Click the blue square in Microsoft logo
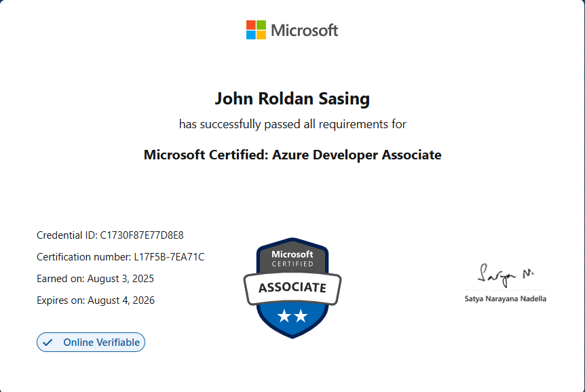Image resolution: width=585 pixels, height=392 pixels. 250,35
